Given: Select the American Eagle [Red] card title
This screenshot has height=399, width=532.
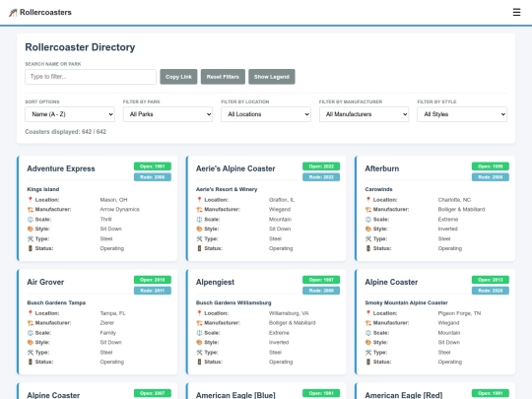Looking at the screenshot, I should point(404,395).
